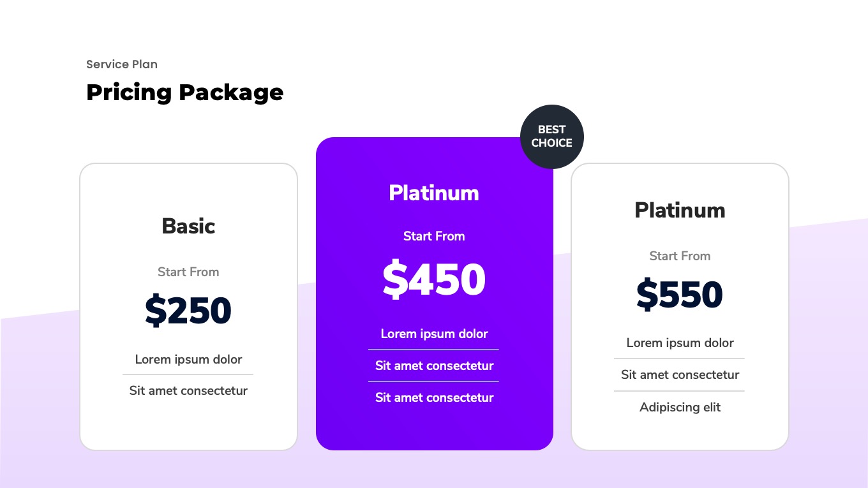Click "Start From" in the Basic card
The height and width of the screenshot is (488, 868).
tap(188, 272)
